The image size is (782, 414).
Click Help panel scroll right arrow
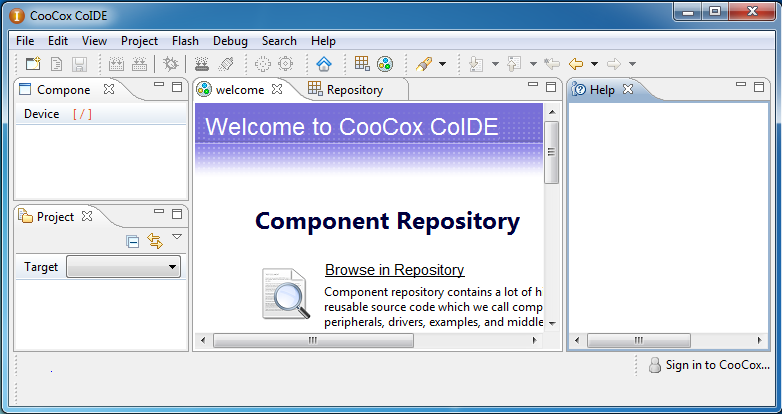[x=760, y=340]
